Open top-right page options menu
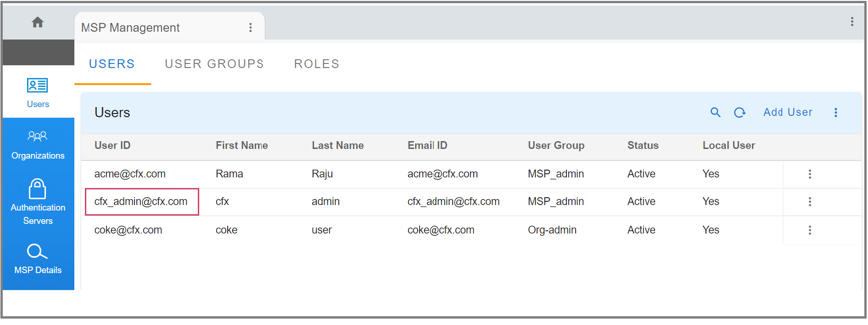 point(852,22)
